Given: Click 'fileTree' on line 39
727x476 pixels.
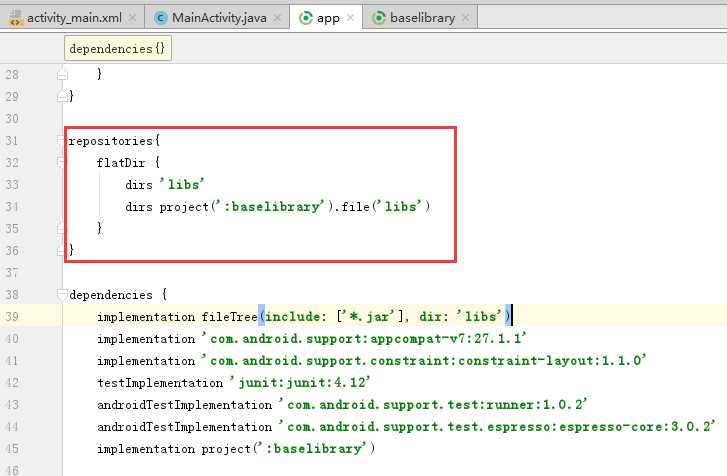Looking at the screenshot, I should point(229,317).
